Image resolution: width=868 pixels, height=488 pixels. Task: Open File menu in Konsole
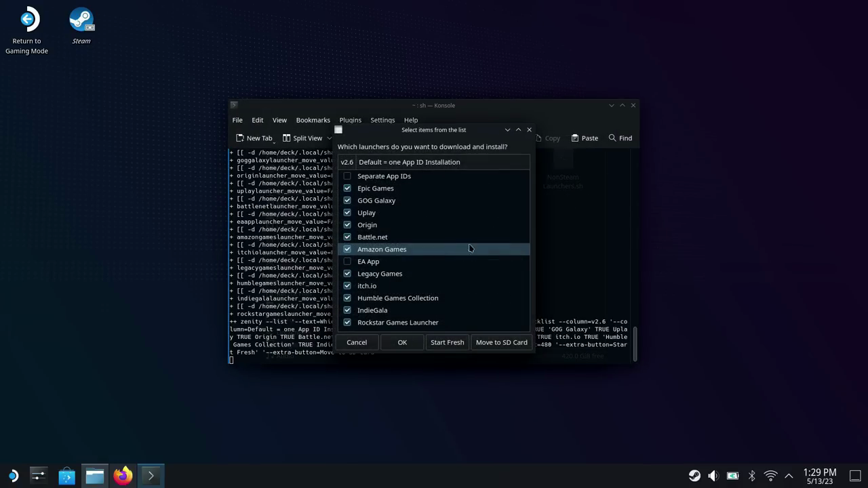(x=237, y=120)
